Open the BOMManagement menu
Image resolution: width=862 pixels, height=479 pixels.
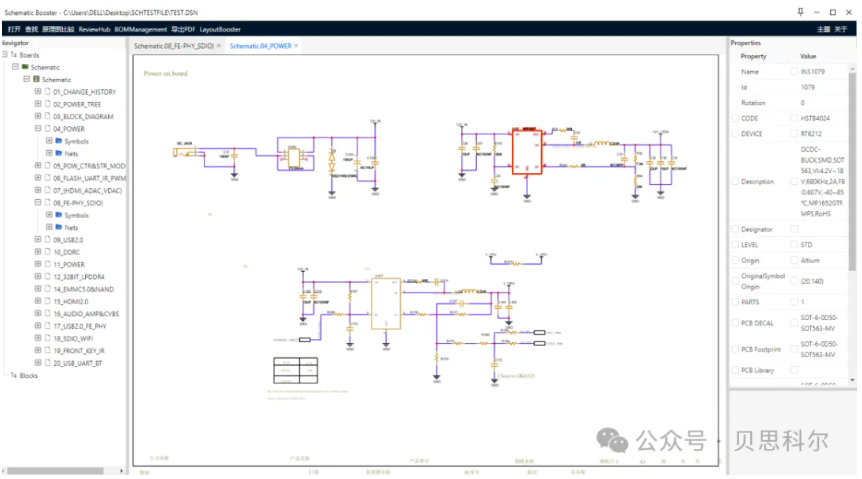[x=141, y=29]
